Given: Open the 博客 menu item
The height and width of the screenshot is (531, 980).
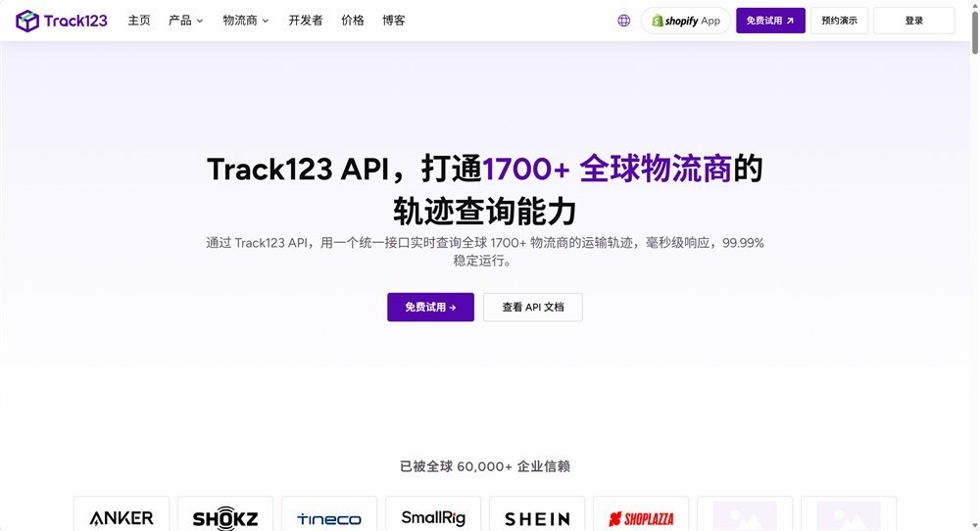Looking at the screenshot, I should [x=394, y=21].
